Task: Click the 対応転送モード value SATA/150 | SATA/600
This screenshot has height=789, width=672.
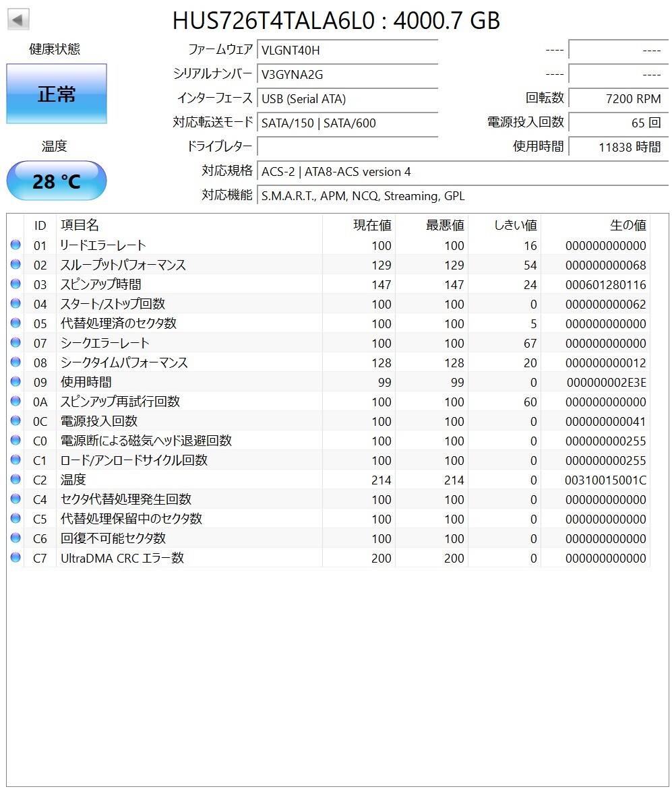Action: click(x=347, y=123)
